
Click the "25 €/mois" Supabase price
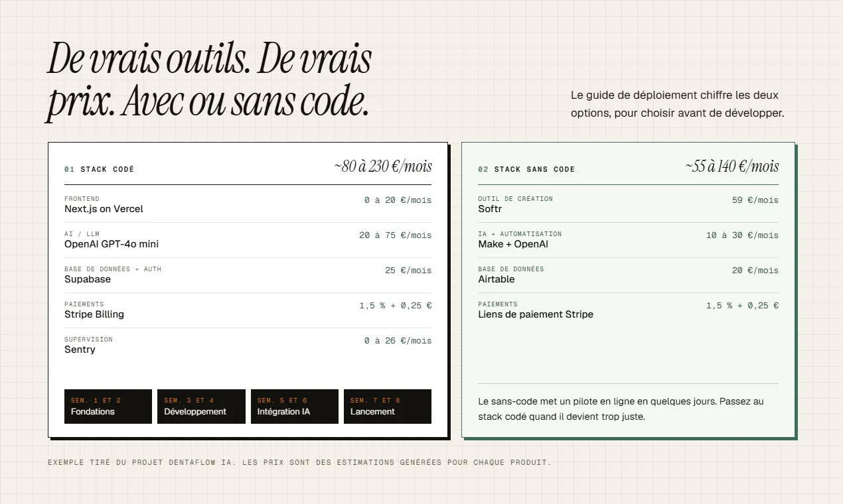tap(408, 270)
